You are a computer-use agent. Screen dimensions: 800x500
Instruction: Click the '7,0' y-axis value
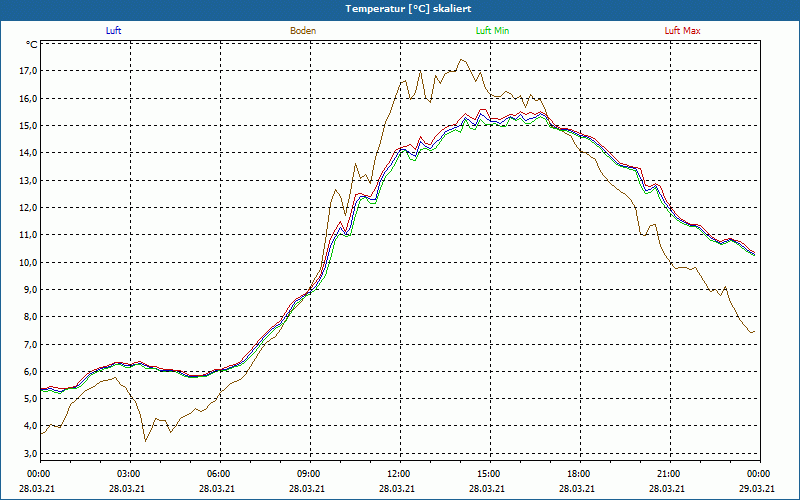click(31, 344)
